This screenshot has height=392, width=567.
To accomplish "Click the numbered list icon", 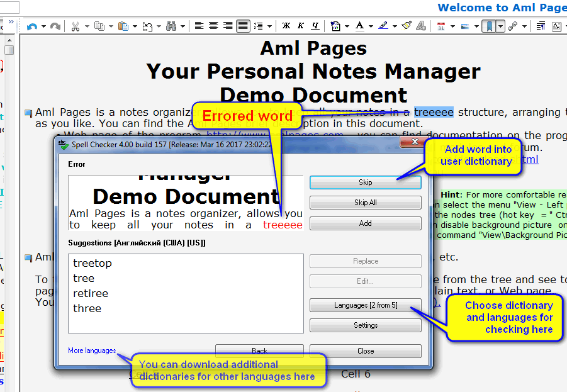I will [258, 26].
